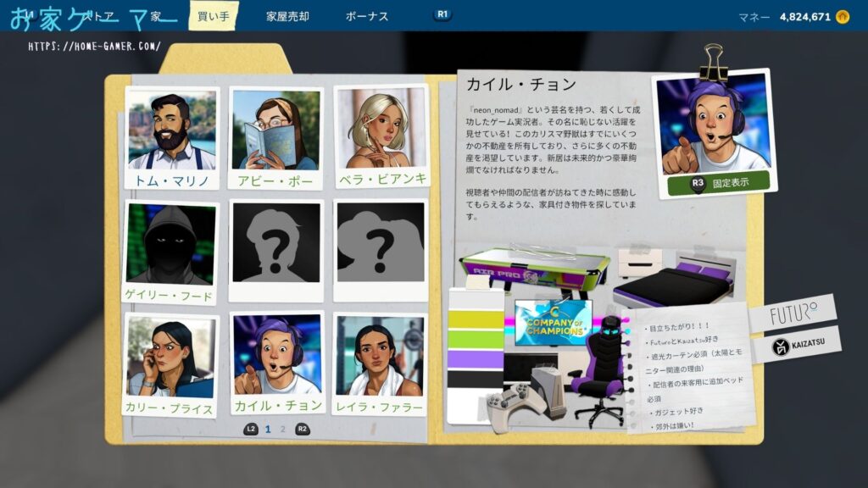Go to page 1 of buyers
The image size is (868, 488).
pos(268,430)
